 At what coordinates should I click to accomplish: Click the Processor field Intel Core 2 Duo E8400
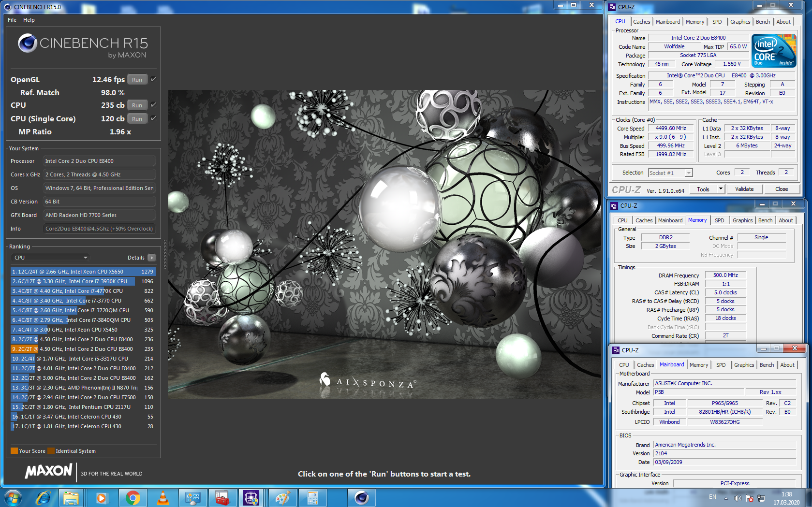(x=99, y=161)
